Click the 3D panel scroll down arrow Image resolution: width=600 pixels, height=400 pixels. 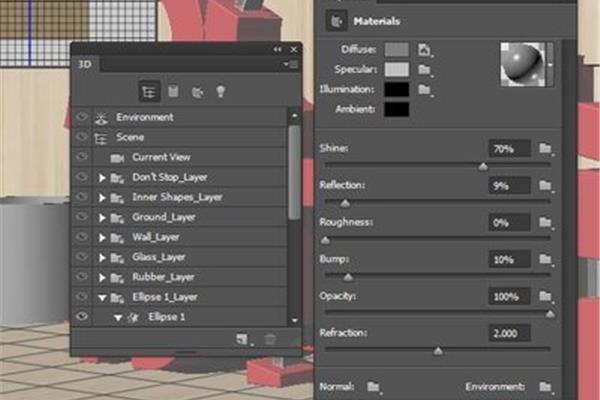(x=294, y=320)
